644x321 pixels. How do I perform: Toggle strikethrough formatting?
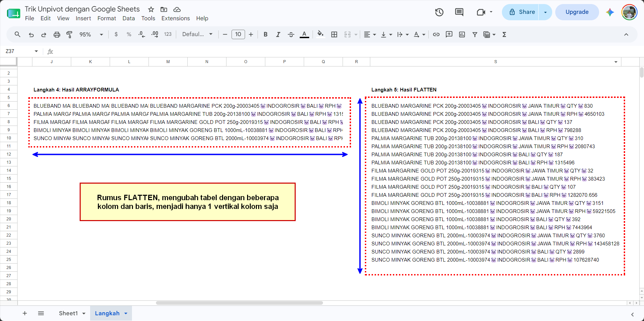pyautogui.click(x=291, y=34)
